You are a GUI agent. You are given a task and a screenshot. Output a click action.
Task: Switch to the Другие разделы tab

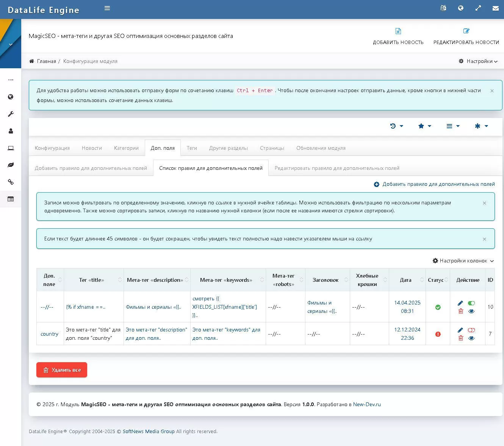point(229,148)
